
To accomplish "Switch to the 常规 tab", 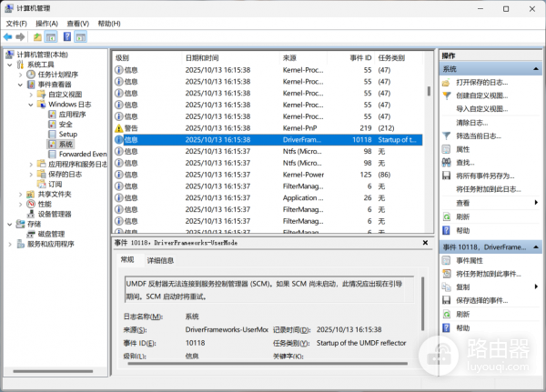I will 127,259.
